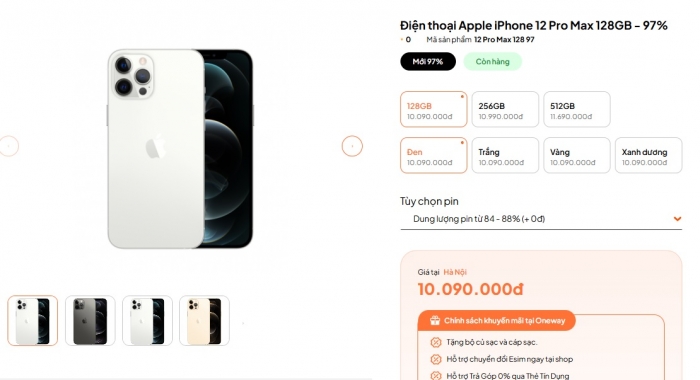Click the rating star next to 0
Image resolution: width=700 pixels, height=380 pixels.
tap(402, 40)
